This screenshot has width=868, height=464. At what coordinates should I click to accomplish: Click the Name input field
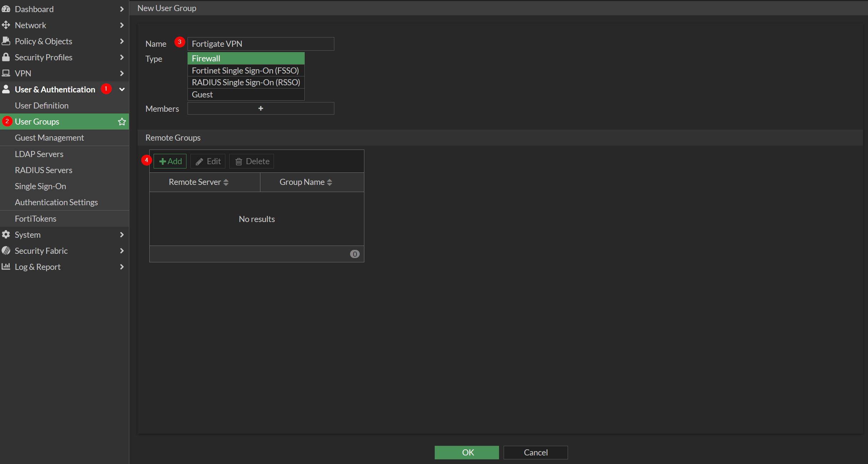pyautogui.click(x=260, y=44)
